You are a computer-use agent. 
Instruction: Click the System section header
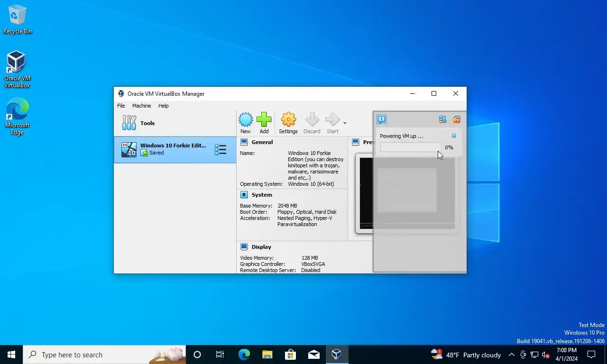262,195
